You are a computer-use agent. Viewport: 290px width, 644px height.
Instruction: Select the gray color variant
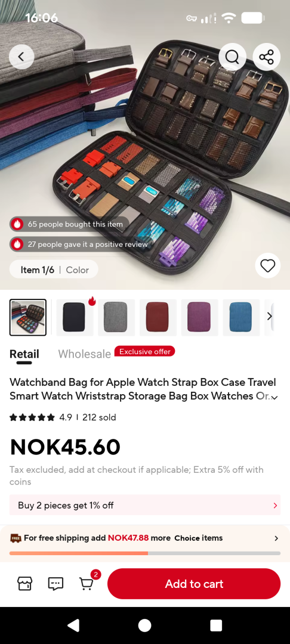pyautogui.click(x=116, y=317)
